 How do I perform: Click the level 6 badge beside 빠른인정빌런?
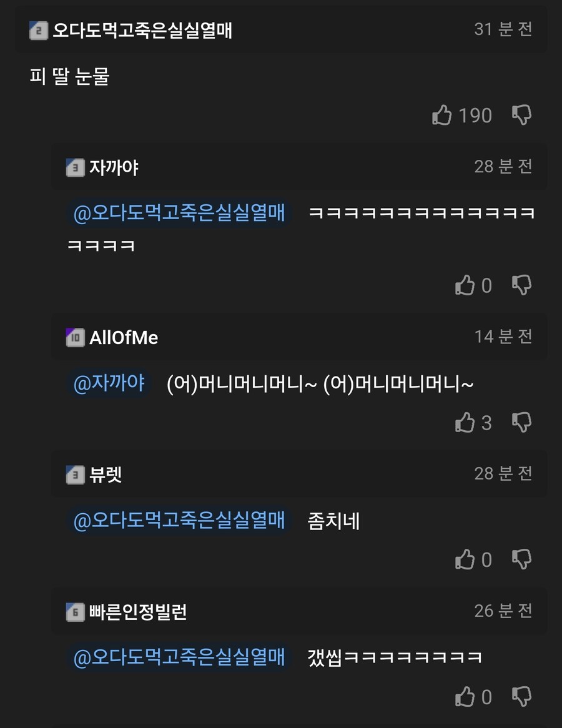coord(75,612)
